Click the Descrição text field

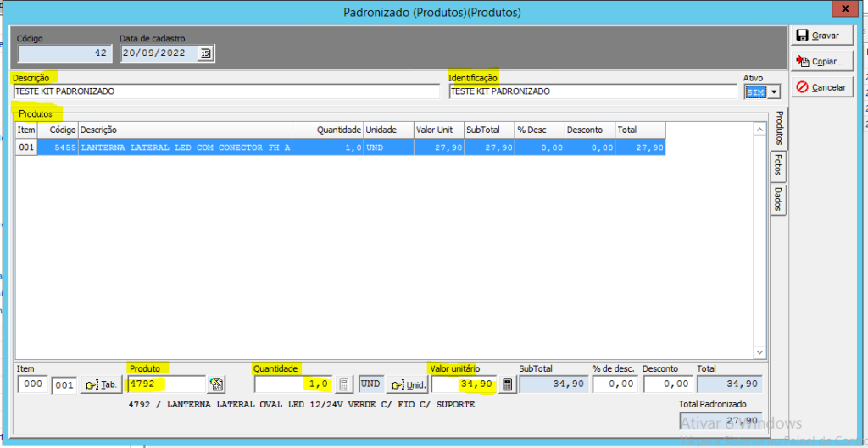coord(226,91)
